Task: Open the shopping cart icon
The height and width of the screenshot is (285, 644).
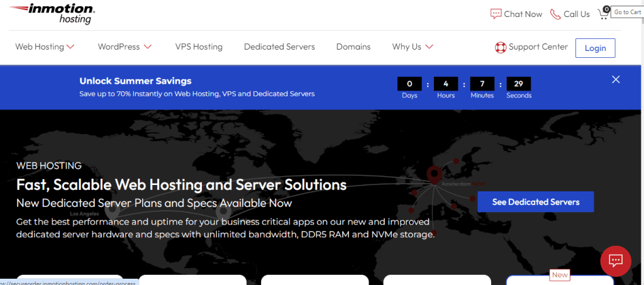Action: click(x=603, y=14)
